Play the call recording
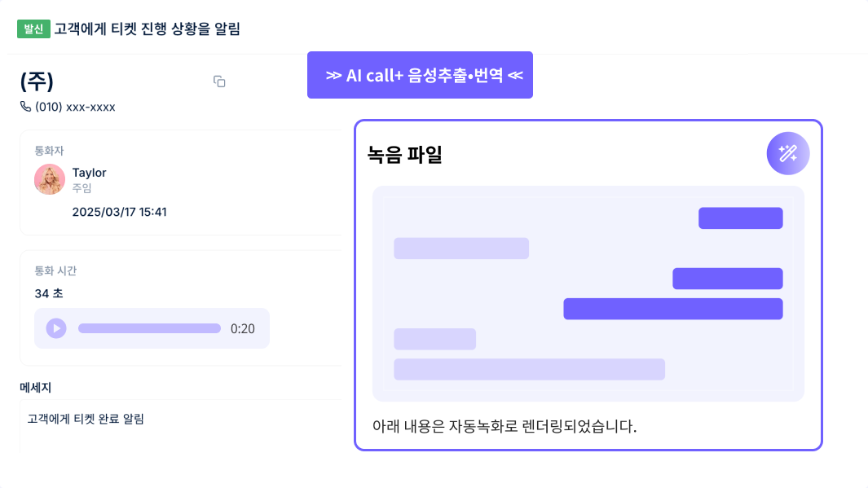 click(x=56, y=328)
